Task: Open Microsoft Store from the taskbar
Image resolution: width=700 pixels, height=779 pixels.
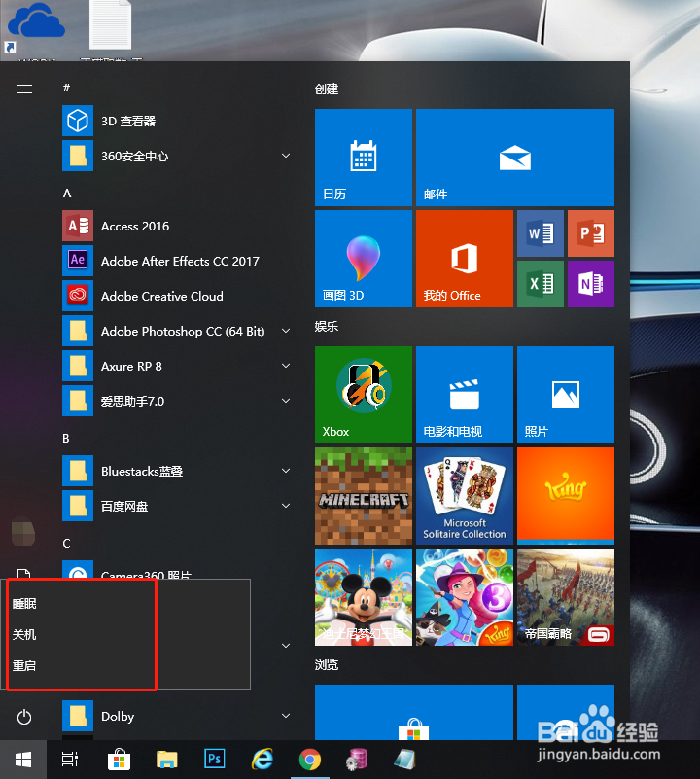Action: [x=120, y=760]
